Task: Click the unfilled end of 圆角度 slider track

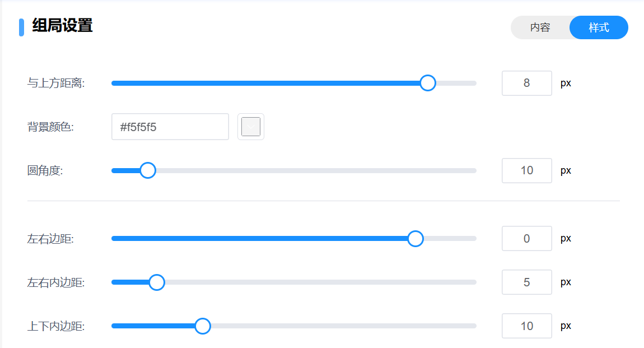Action: (470, 170)
